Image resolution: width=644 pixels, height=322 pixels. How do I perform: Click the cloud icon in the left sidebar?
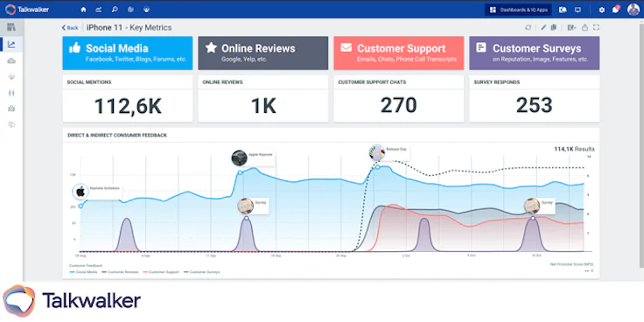point(11,60)
